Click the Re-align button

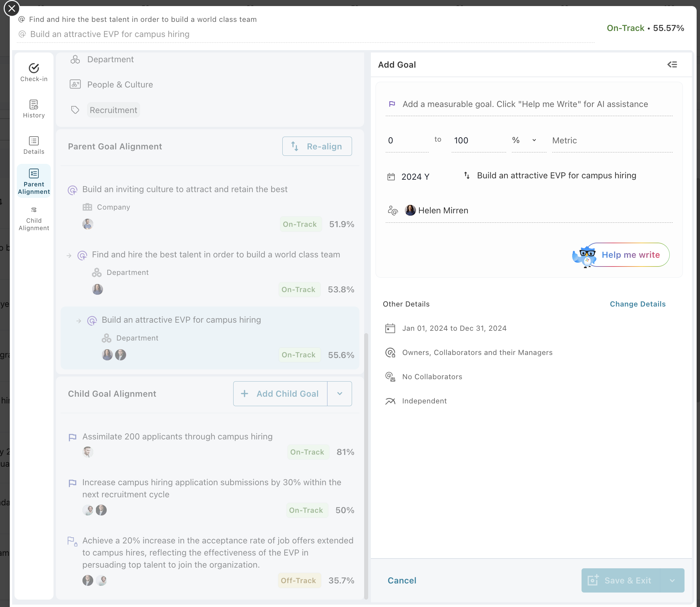tap(317, 146)
